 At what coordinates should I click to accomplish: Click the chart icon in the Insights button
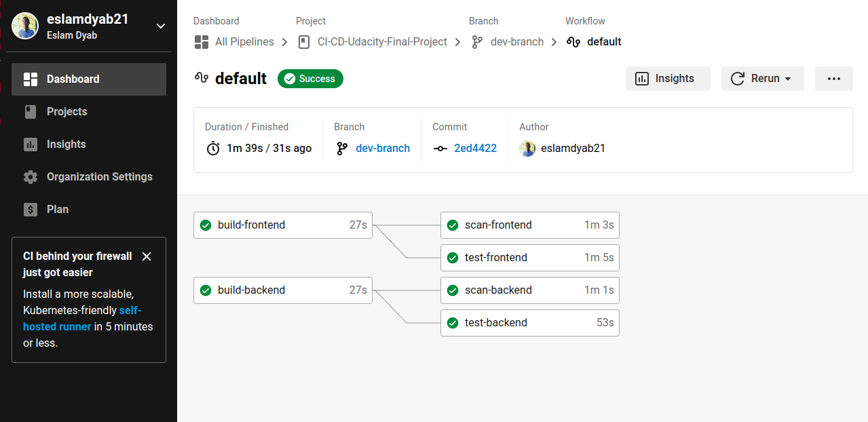coord(642,79)
